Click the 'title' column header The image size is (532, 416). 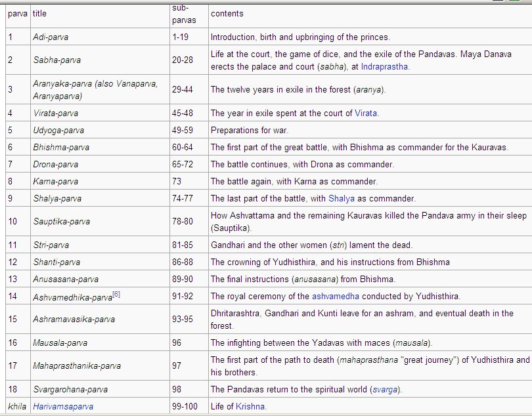click(x=39, y=14)
